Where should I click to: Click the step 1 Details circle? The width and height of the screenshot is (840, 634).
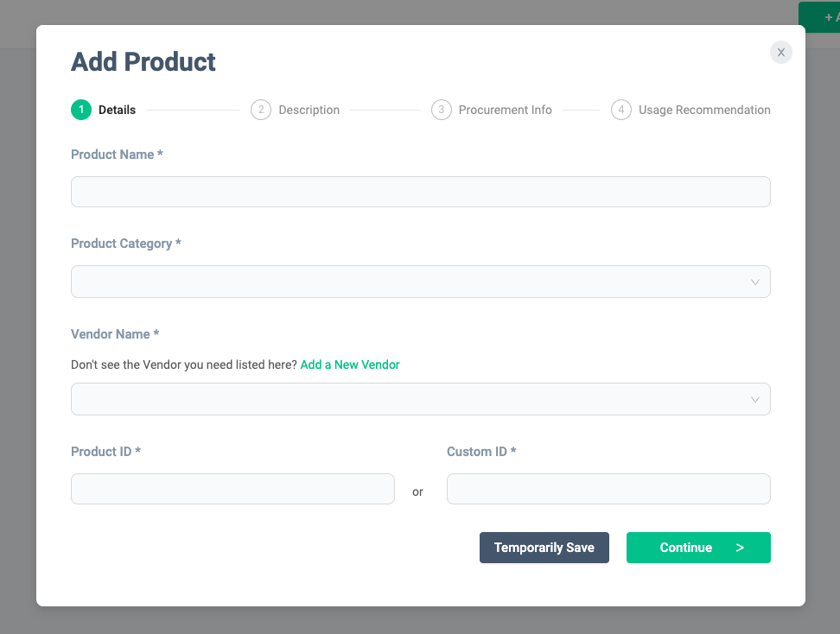(81, 110)
